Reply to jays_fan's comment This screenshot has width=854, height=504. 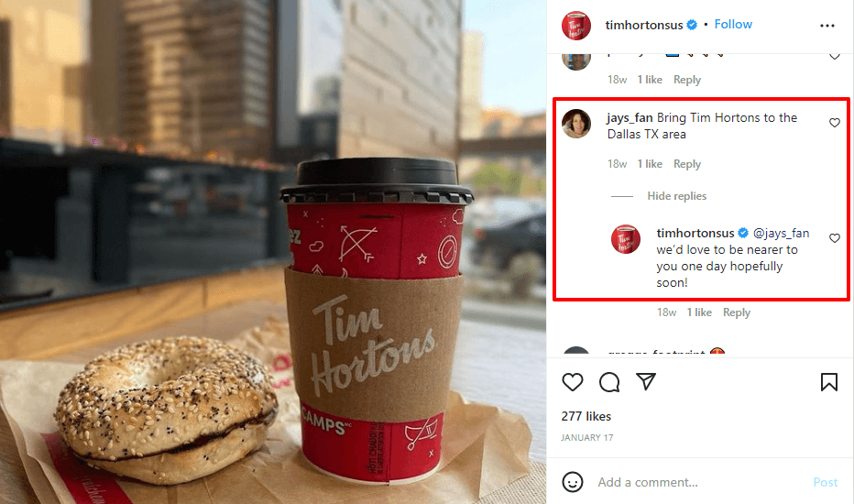click(x=687, y=164)
